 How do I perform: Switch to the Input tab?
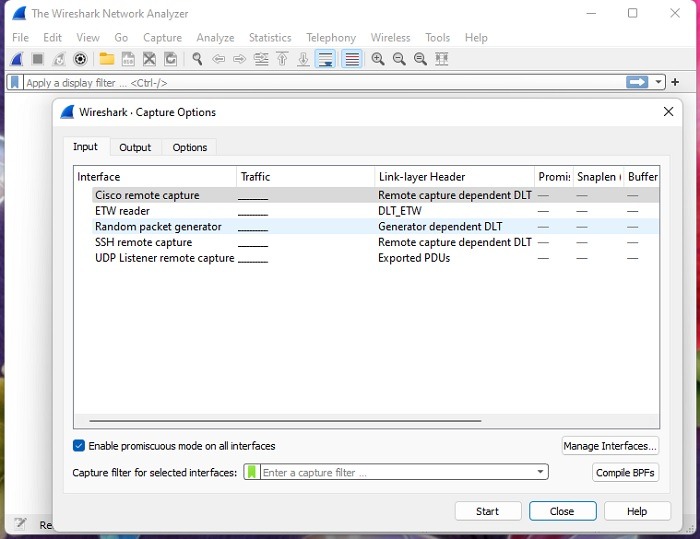(x=85, y=147)
